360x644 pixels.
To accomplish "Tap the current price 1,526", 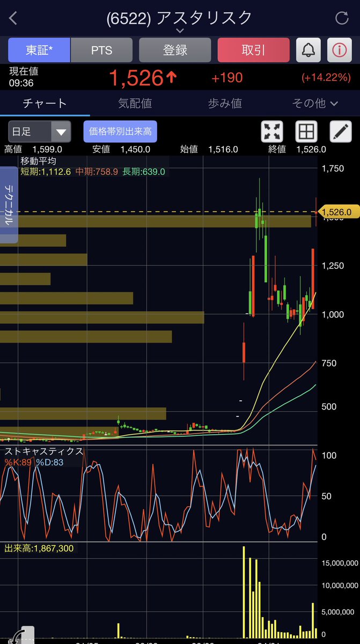I will [143, 78].
